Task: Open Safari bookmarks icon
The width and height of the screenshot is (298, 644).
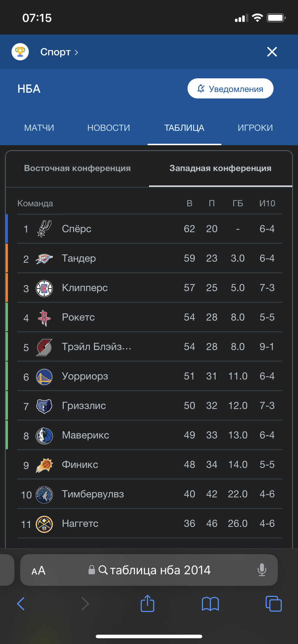Action: (211, 604)
